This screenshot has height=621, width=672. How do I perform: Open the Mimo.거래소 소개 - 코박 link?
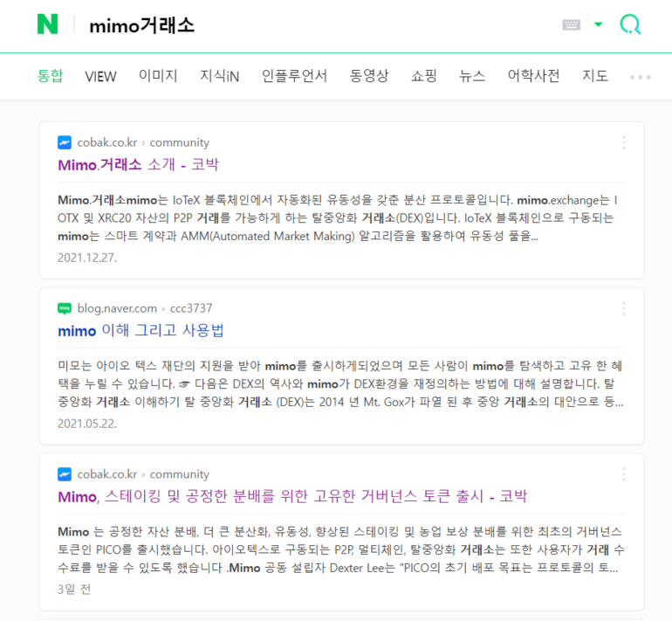click(x=139, y=165)
